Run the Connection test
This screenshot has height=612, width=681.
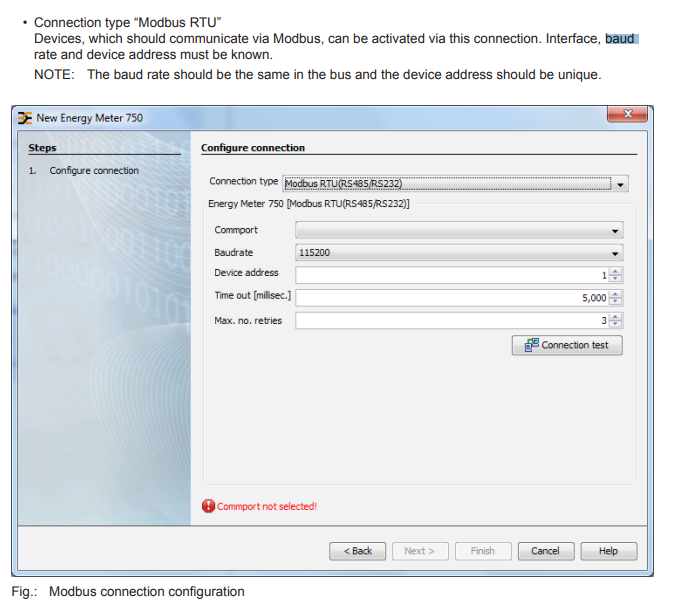coord(567,345)
